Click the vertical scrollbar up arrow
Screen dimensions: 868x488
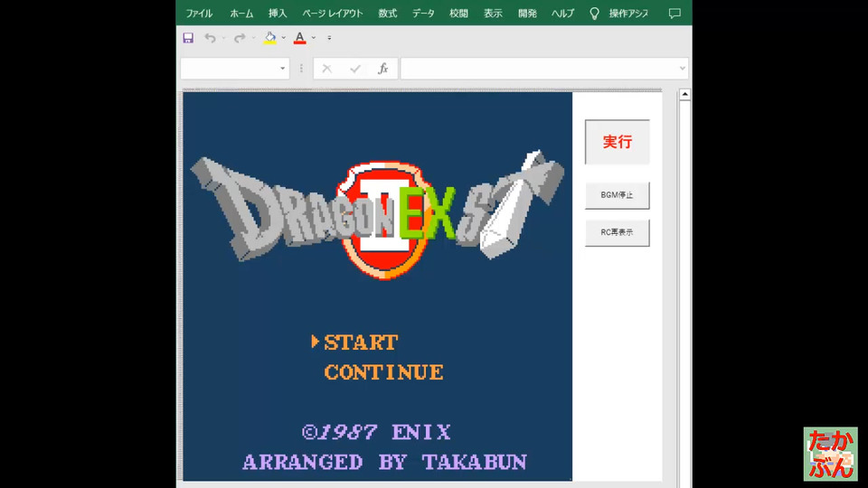(684, 94)
